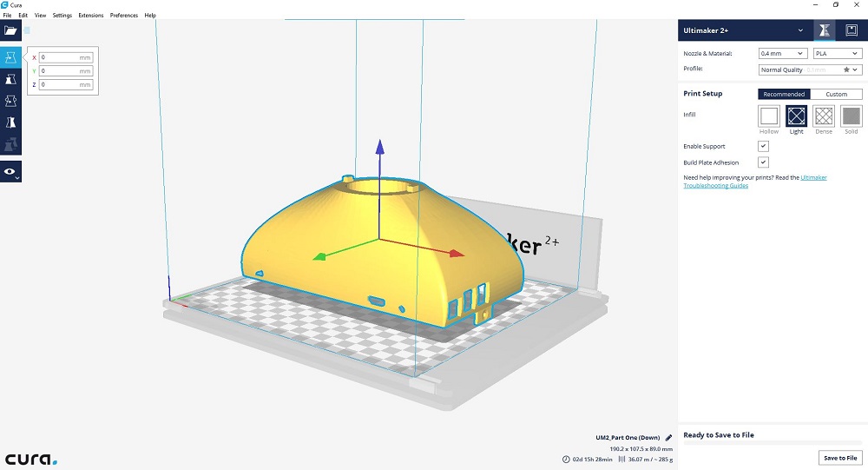Select the Move tool

[x=10, y=57]
